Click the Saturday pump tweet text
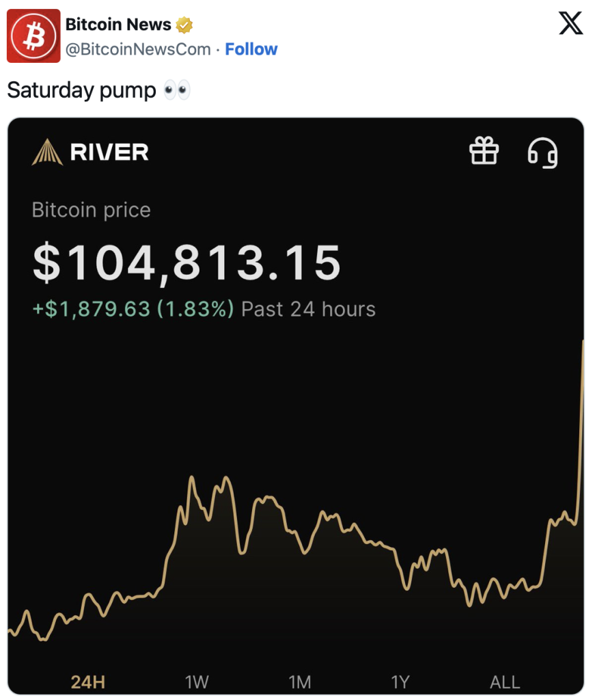Screen dimensions: 595x700 tap(81, 90)
